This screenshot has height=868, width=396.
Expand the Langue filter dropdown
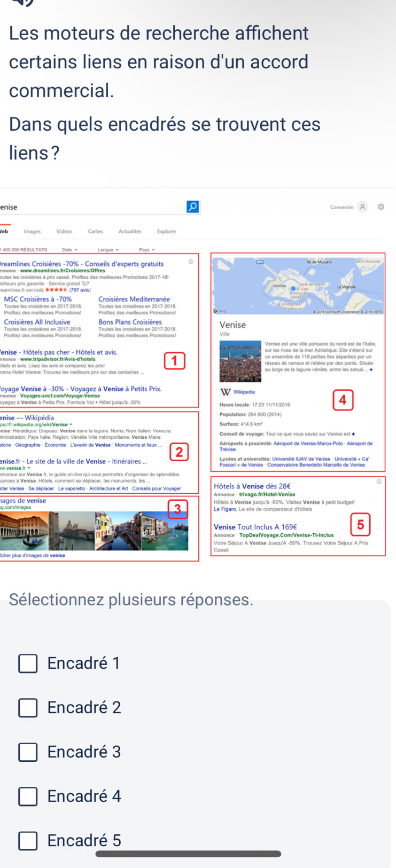tap(108, 249)
